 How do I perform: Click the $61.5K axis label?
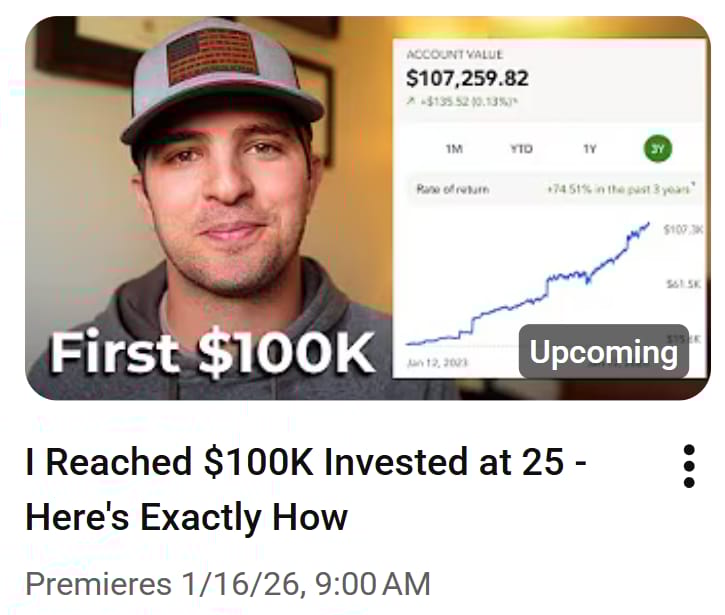(683, 284)
